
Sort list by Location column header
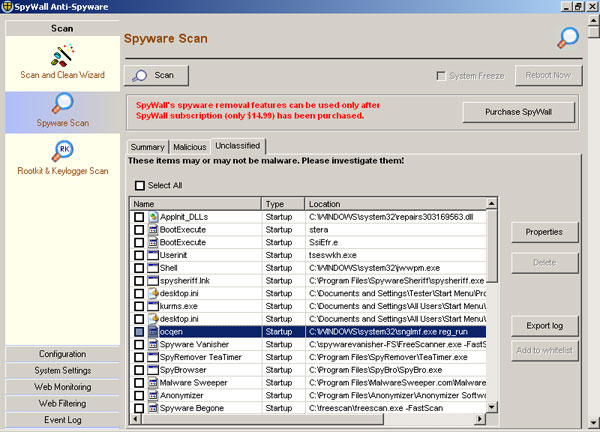tap(395, 204)
